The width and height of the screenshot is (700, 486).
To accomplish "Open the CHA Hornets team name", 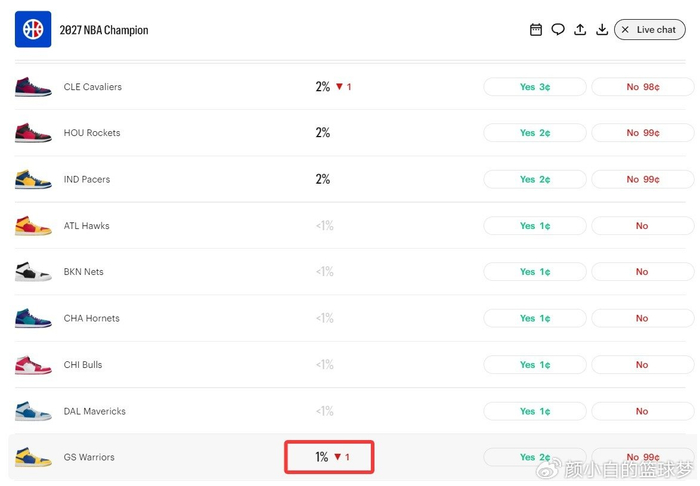I will tap(92, 318).
